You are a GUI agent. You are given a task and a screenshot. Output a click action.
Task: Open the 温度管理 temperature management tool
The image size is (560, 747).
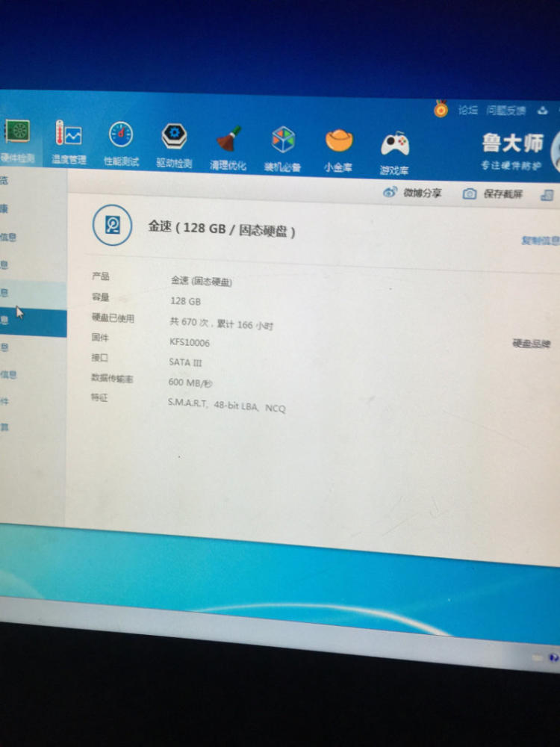[69, 143]
